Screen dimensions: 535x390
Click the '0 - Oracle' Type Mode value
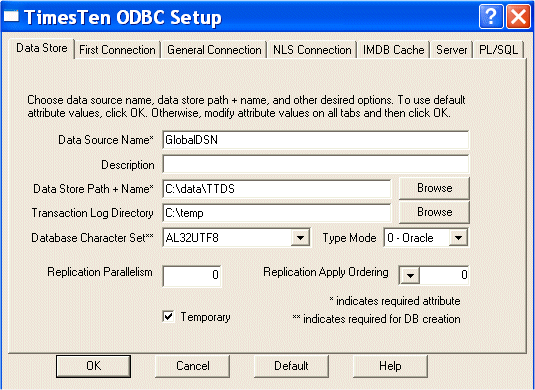410,238
